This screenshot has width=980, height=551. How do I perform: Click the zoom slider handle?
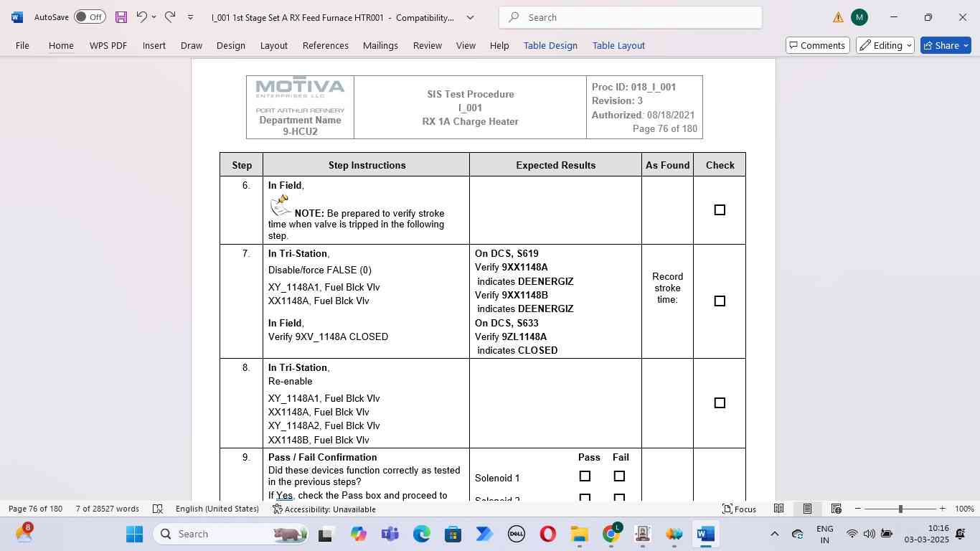point(900,509)
